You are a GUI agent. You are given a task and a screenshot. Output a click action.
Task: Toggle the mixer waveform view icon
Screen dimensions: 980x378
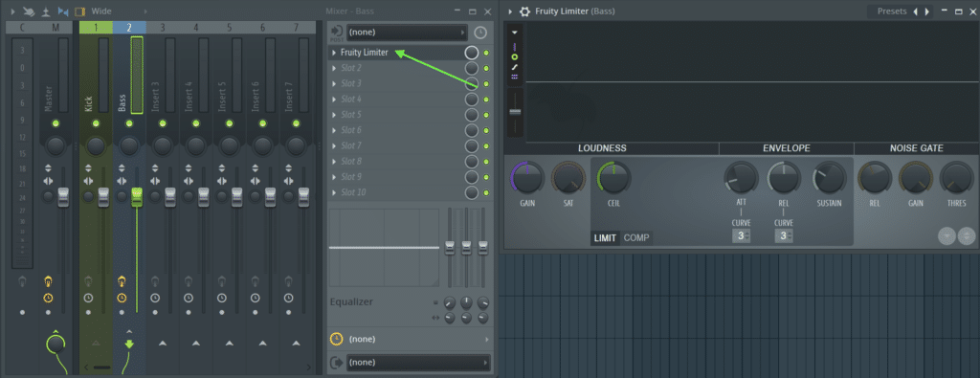click(62, 11)
